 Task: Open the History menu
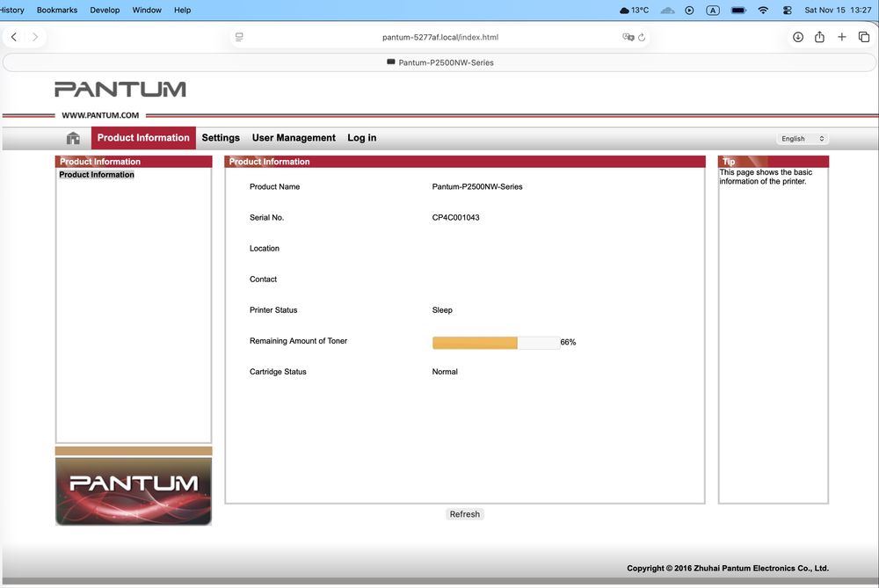click(11, 10)
